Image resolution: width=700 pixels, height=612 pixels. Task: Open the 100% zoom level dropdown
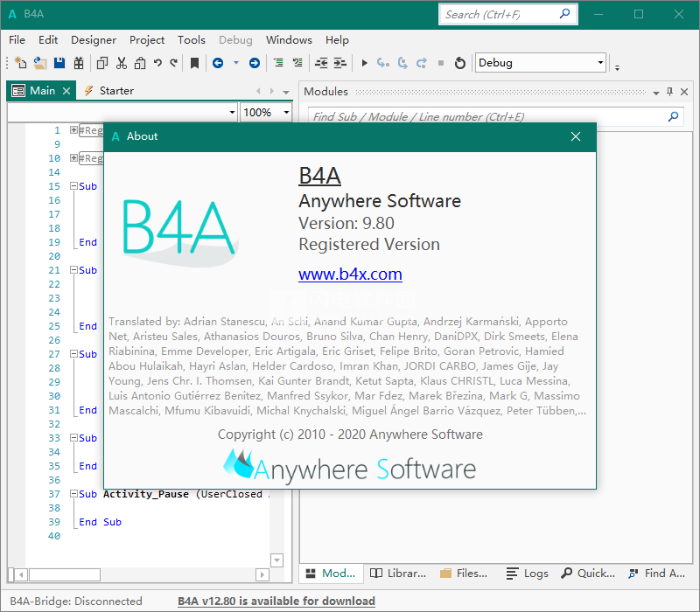tap(286, 112)
